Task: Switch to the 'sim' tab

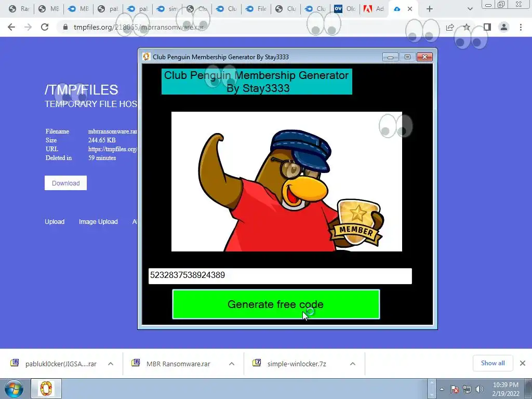Action: coord(168,9)
